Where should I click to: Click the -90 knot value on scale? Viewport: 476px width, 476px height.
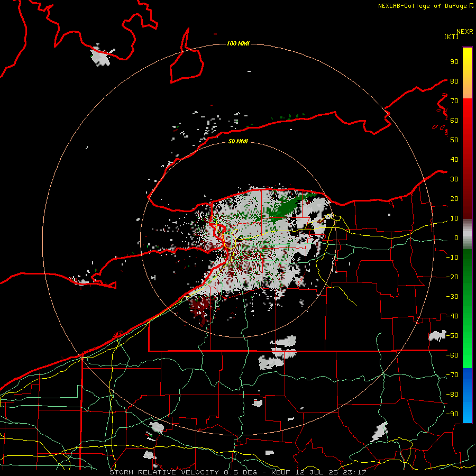[x=452, y=414]
